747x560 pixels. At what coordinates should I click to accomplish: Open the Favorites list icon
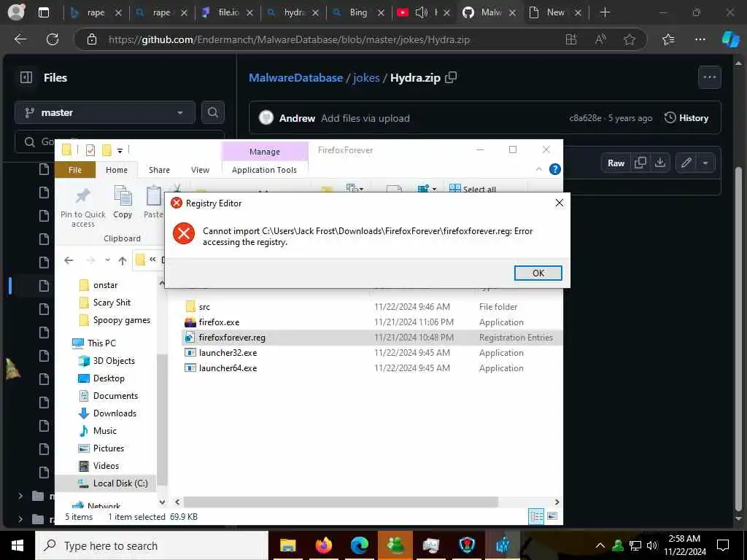[668, 39]
